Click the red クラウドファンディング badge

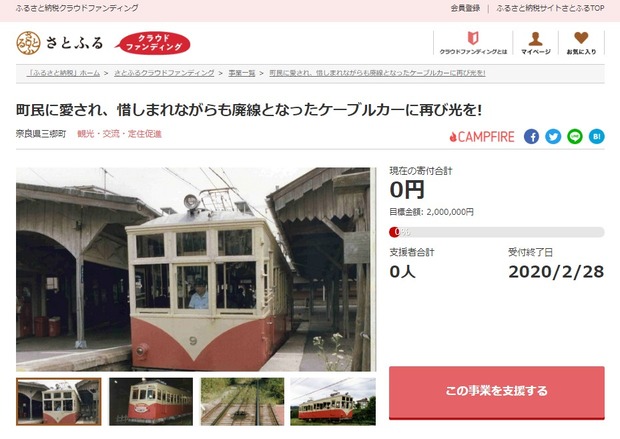coord(153,43)
